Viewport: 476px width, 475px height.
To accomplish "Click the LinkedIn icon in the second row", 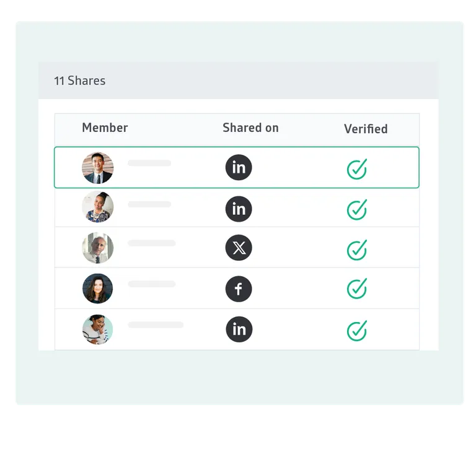I will coord(239,209).
